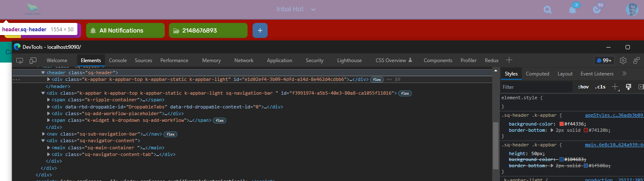Switch to the Sources tab
This screenshot has height=181, width=644.
point(143,60)
